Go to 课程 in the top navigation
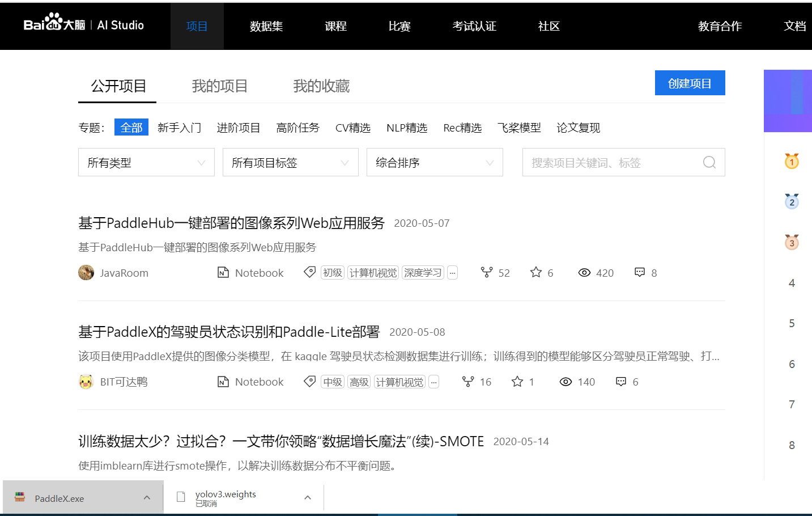This screenshot has height=516, width=812. 335,26
